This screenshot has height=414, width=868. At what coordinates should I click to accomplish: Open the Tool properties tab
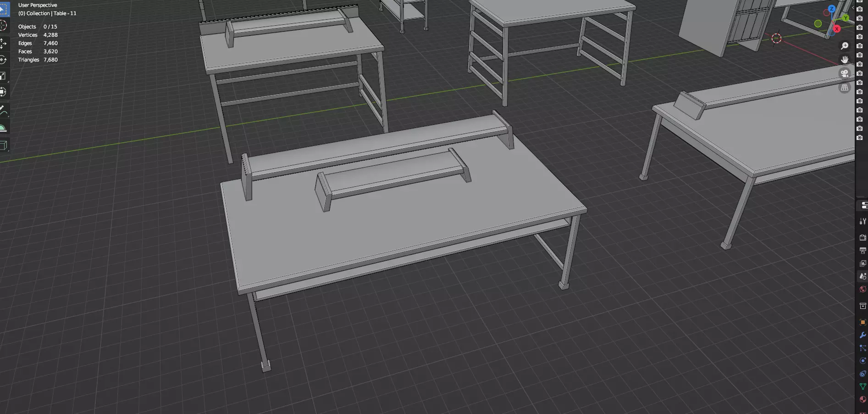tap(862, 221)
